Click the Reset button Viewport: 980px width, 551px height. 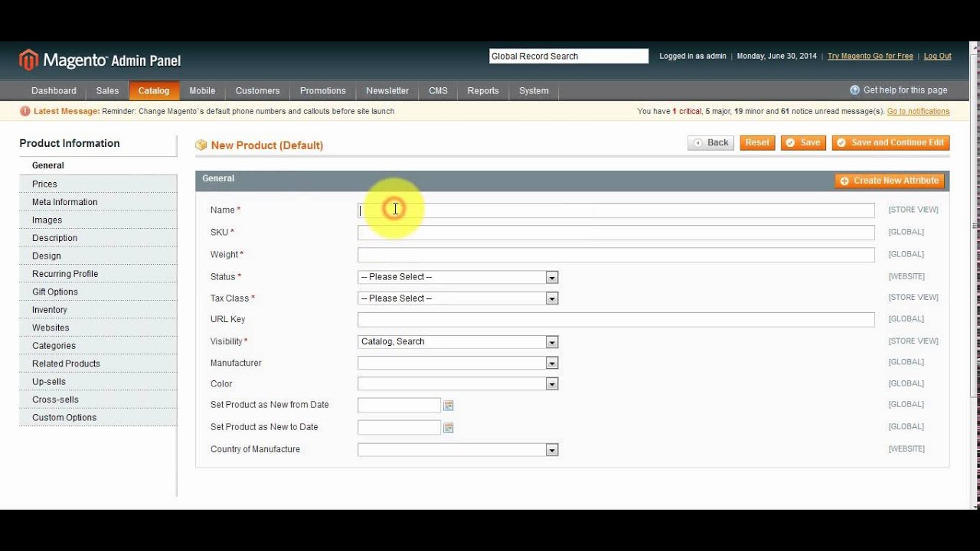click(757, 143)
